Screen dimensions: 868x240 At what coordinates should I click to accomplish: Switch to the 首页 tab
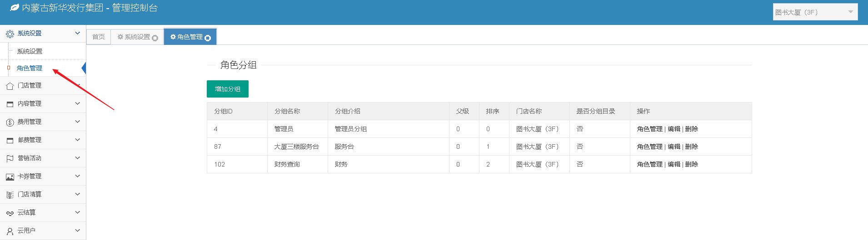[x=99, y=37]
